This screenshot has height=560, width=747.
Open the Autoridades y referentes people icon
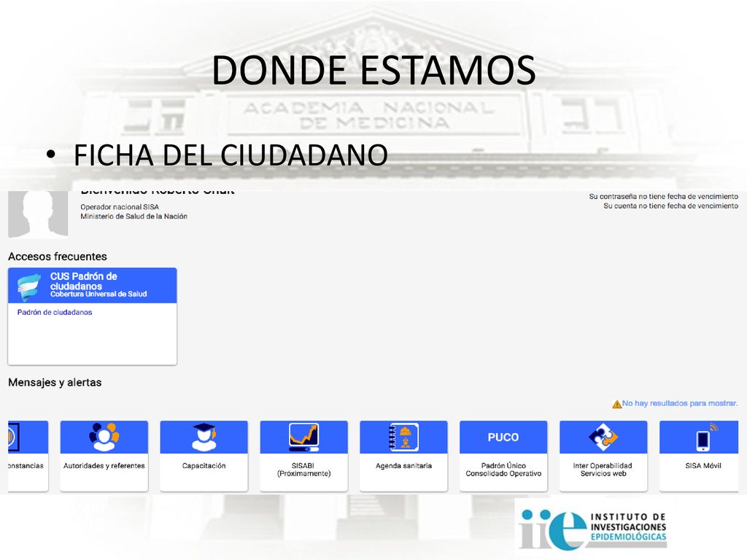coord(104,437)
